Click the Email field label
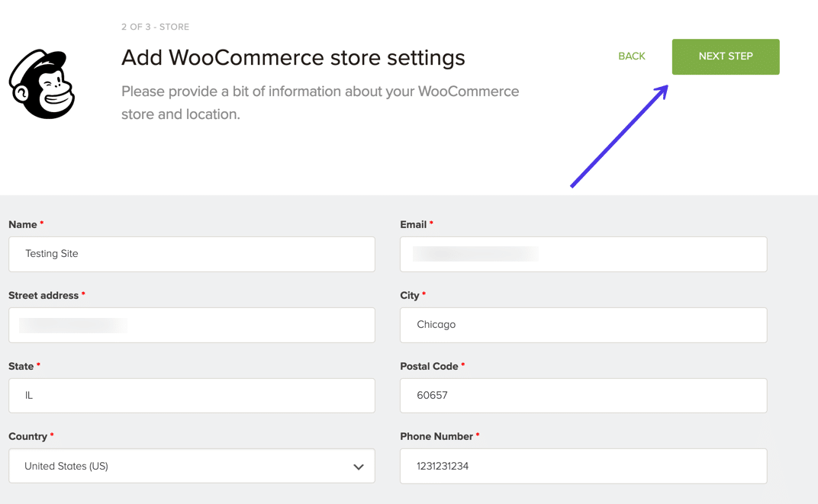This screenshot has height=504, width=818. click(x=413, y=224)
